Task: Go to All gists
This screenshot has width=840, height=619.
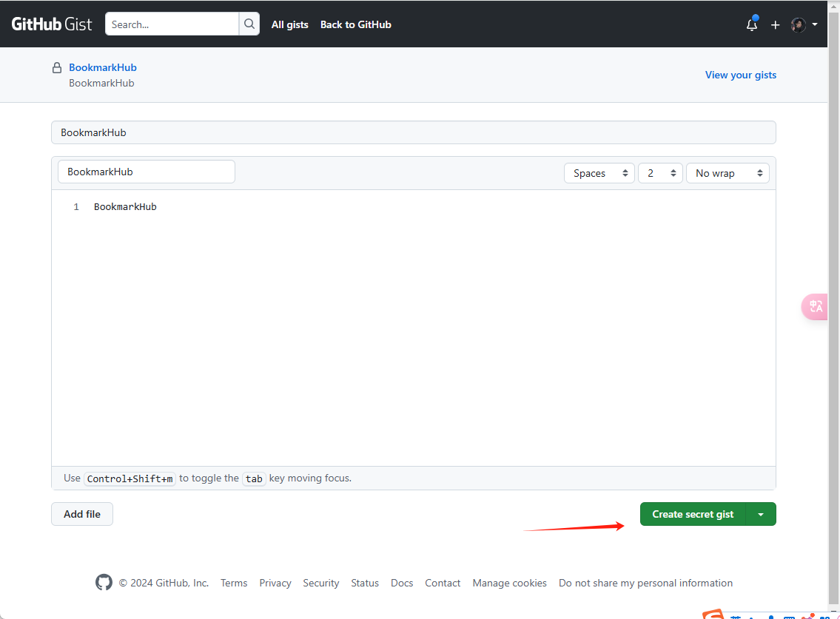Action: click(290, 24)
